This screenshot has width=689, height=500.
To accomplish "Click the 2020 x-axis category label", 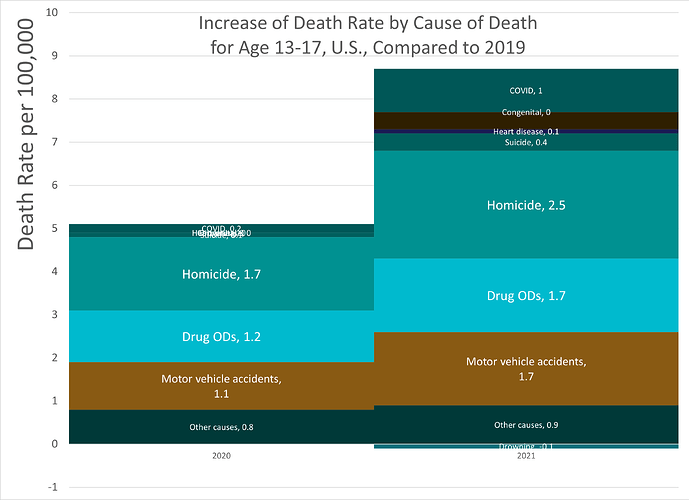I will coord(221,456).
